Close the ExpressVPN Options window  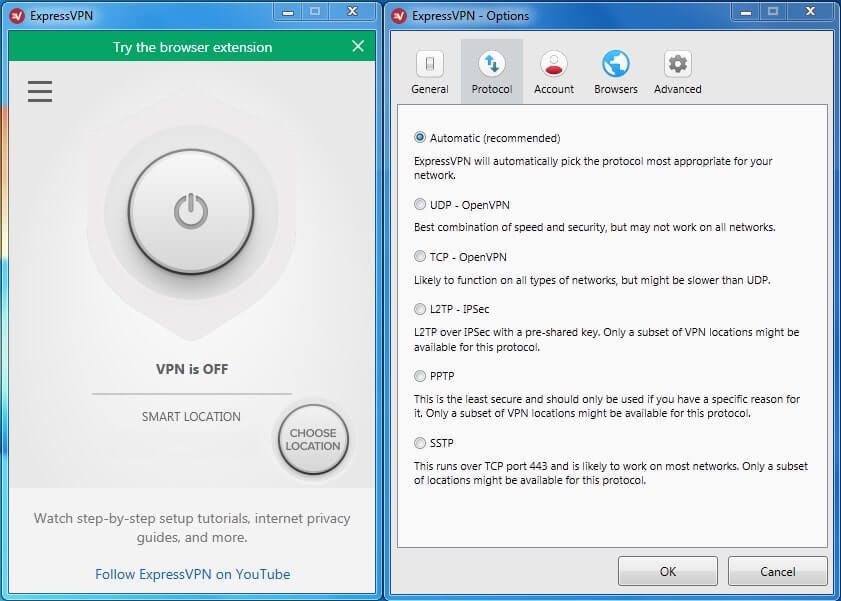pos(810,12)
